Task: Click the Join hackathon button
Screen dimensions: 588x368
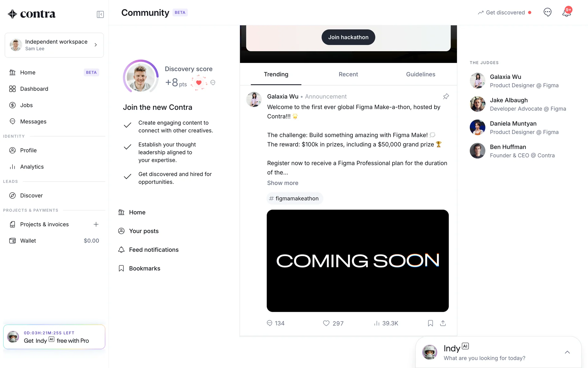Action: pyautogui.click(x=348, y=37)
